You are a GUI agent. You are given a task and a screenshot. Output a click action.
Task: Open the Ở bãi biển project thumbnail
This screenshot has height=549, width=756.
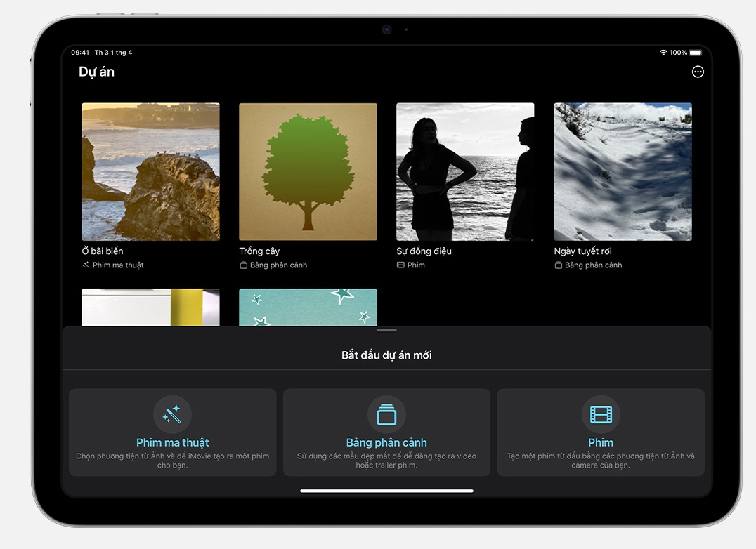(150, 172)
